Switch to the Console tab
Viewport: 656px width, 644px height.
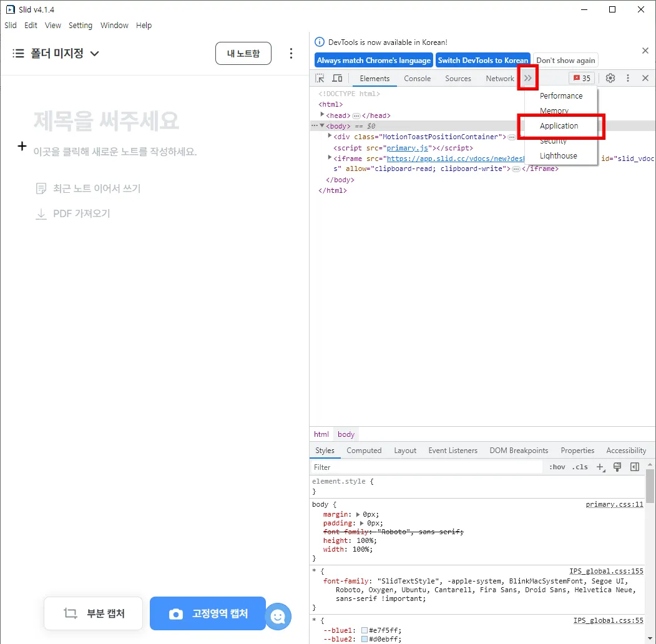(x=417, y=79)
